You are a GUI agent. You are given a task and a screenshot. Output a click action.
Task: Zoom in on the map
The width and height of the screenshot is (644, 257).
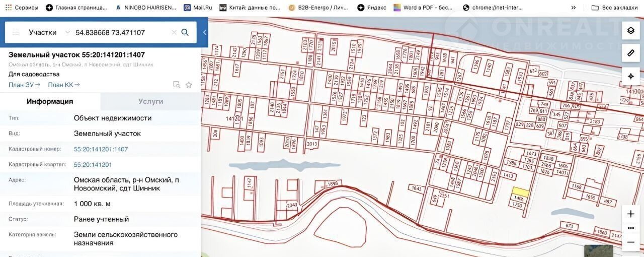[630, 214]
